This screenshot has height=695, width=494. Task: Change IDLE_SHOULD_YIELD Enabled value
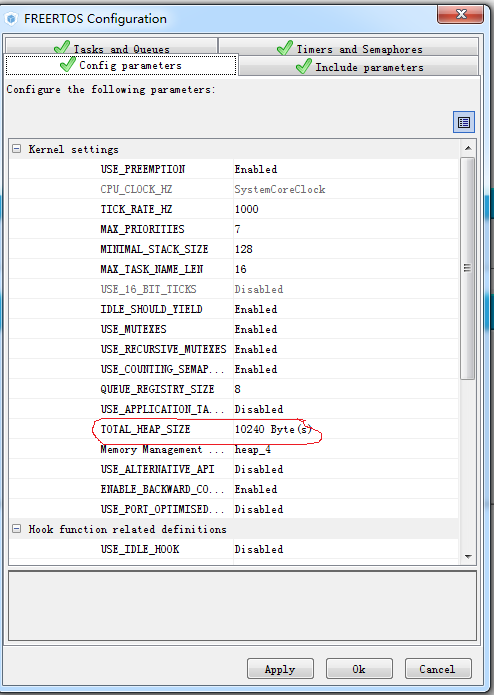[x=256, y=309]
